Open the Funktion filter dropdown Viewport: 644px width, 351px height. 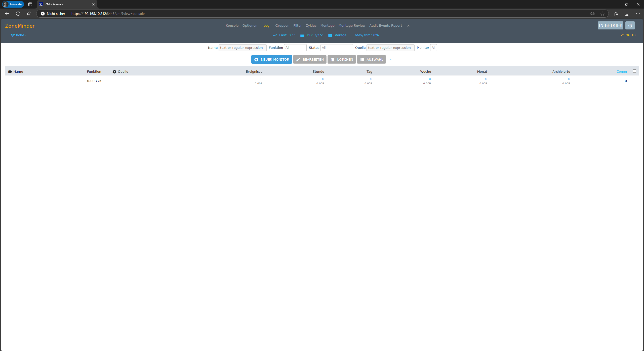point(295,48)
